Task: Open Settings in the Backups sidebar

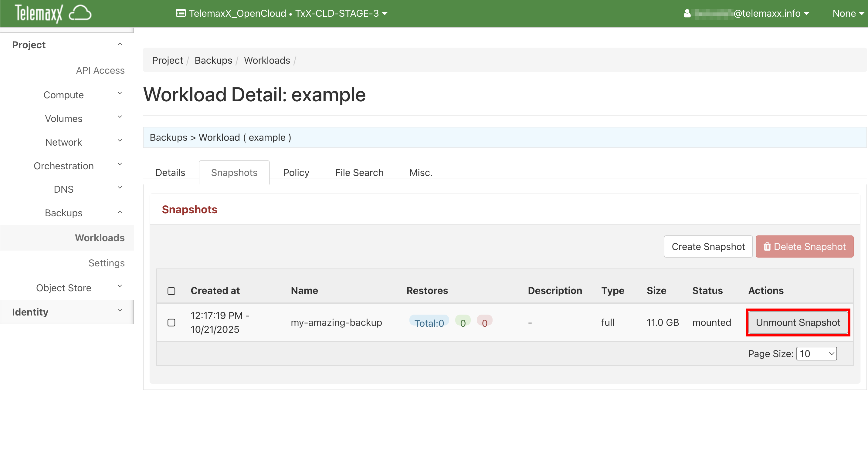Action: 106,263
